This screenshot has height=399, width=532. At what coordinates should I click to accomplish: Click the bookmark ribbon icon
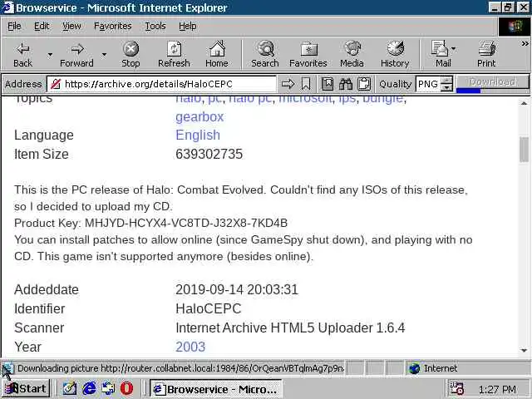point(306,84)
